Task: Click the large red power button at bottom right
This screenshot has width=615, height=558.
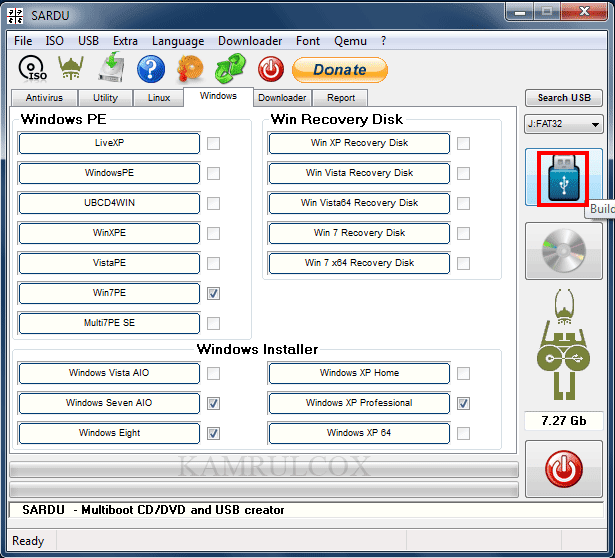Action: pos(564,469)
